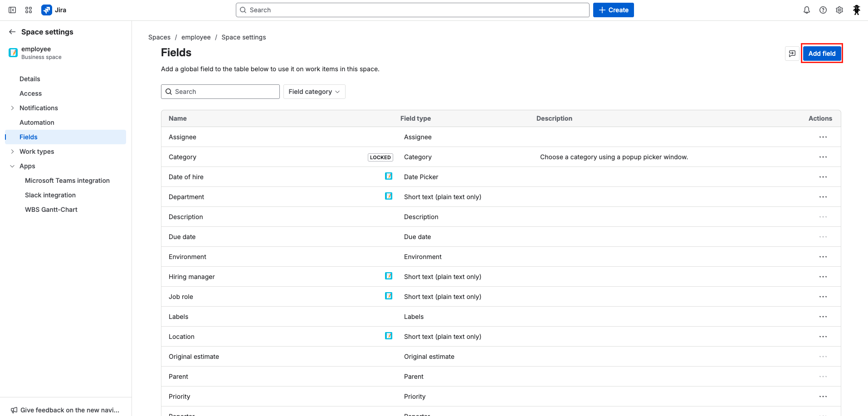Viewport: 868px width, 416px height.
Task: Go back using Space settings arrow
Action: click(x=12, y=32)
